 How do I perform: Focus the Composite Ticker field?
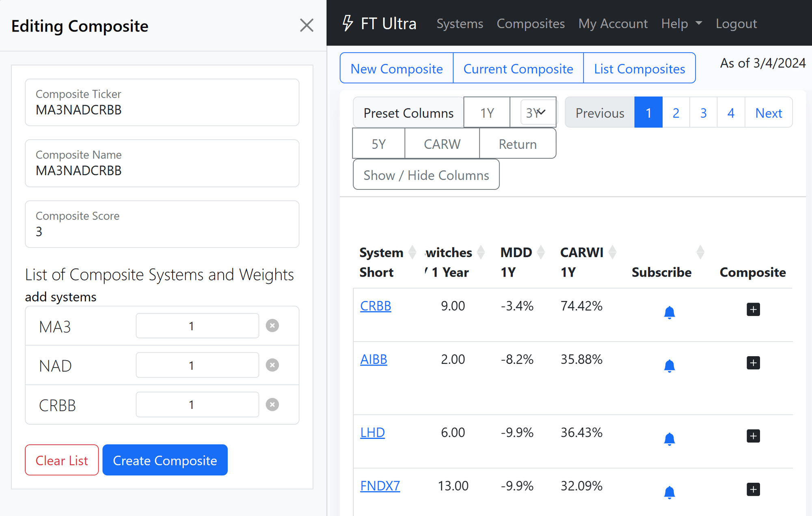click(162, 102)
